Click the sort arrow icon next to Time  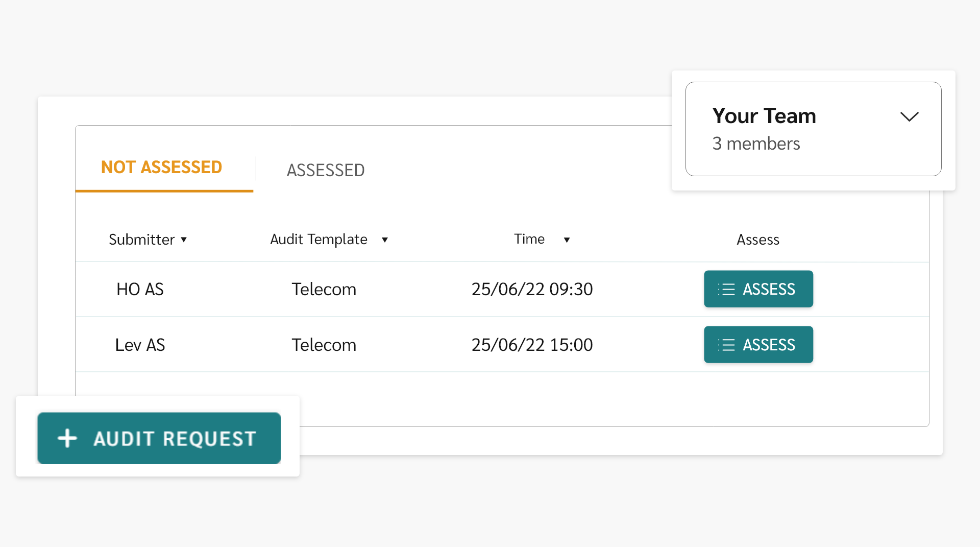point(567,240)
